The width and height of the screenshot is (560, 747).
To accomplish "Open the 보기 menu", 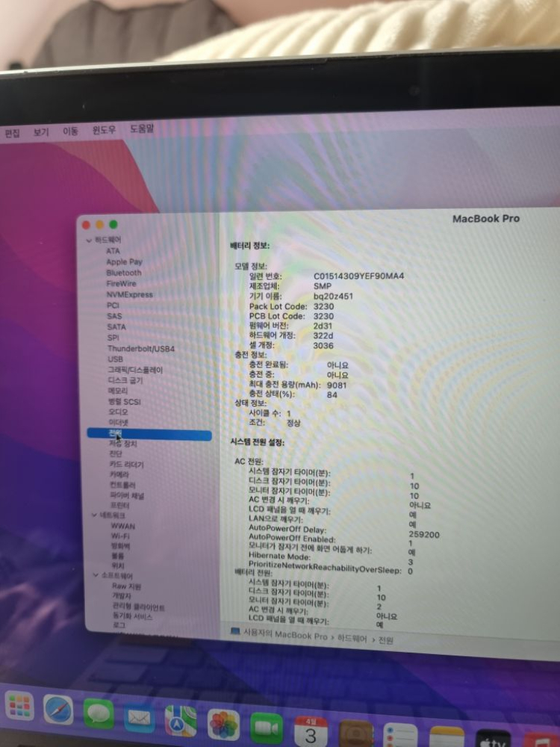I will tap(41, 131).
